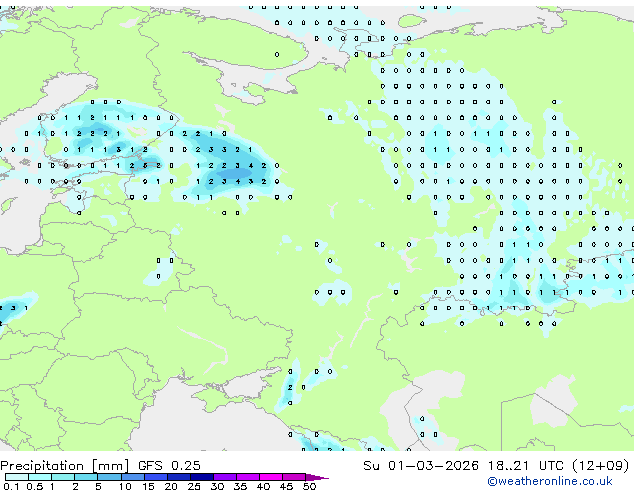Click the 'GFS 0.25' model label
Viewport: 634px width, 490px height.
tap(169, 466)
